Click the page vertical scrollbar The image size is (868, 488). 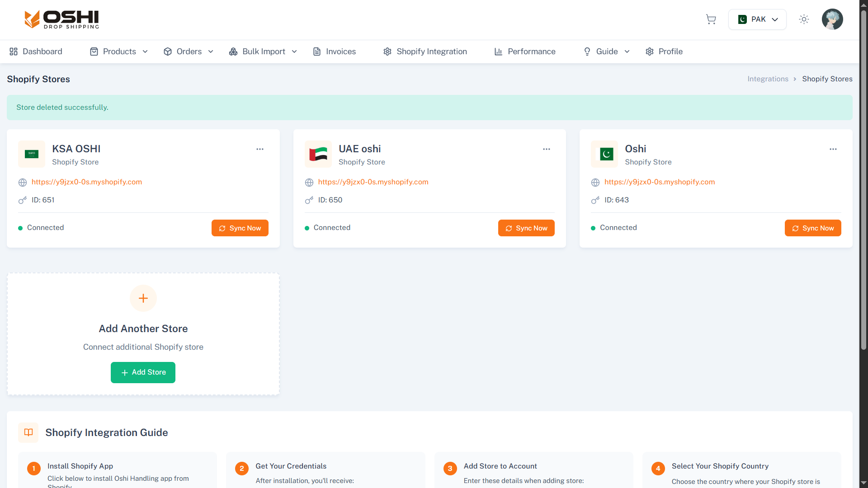863,181
